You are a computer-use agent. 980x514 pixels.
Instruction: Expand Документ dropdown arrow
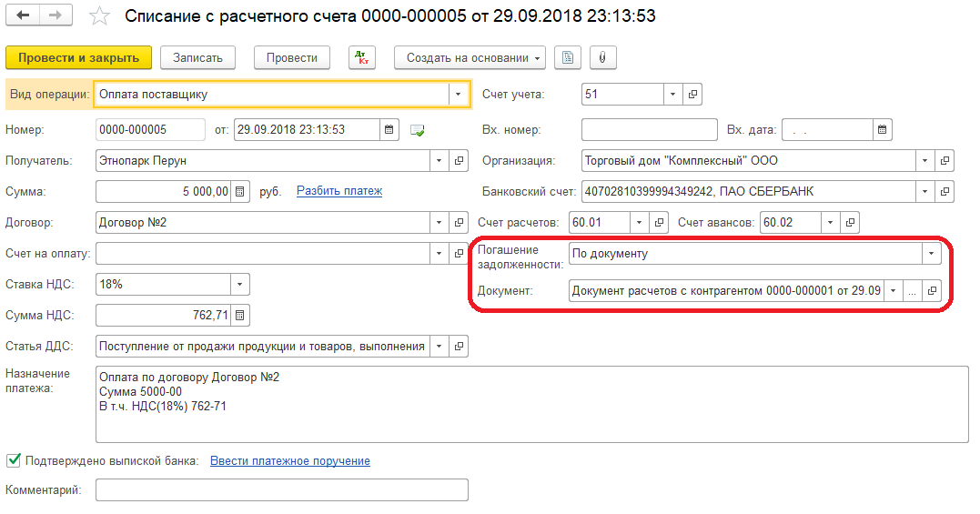[x=894, y=291]
